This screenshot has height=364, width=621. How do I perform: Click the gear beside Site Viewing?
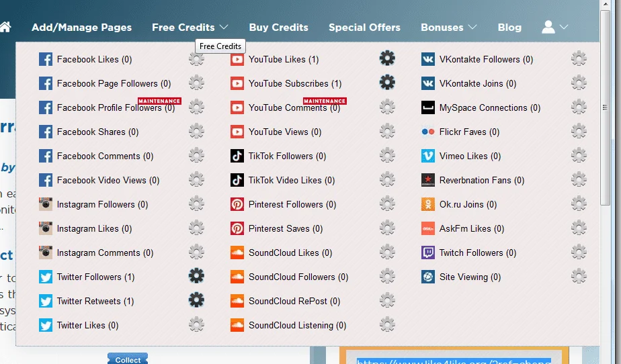(579, 277)
